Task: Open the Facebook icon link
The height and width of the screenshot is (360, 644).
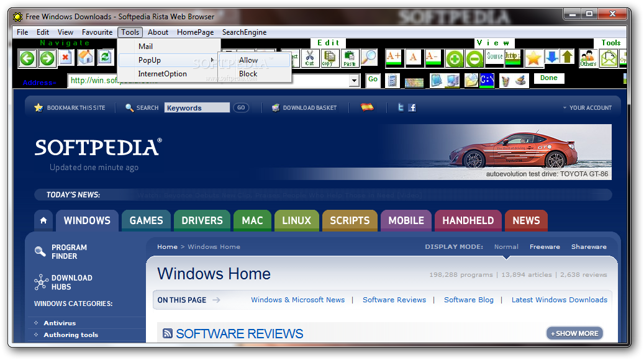Action: point(412,107)
